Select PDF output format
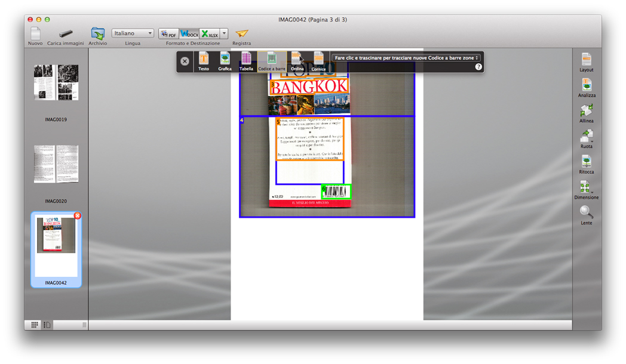The height and width of the screenshot is (364, 626). [x=168, y=34]
